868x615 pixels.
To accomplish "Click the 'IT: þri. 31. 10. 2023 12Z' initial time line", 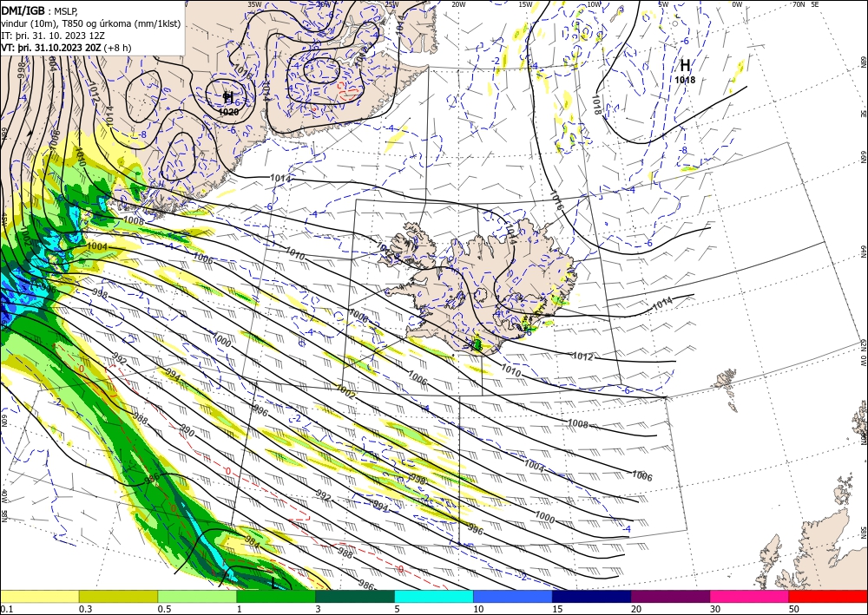I will (x=53, y=36).
